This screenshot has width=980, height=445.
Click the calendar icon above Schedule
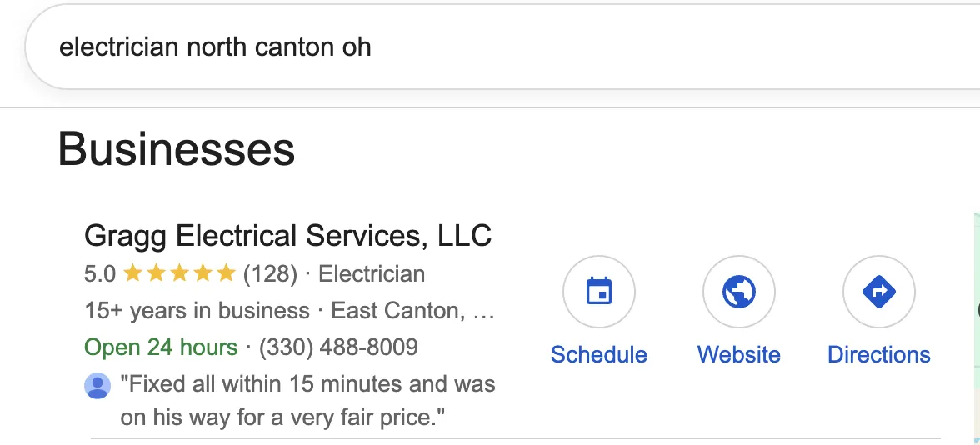598,292
